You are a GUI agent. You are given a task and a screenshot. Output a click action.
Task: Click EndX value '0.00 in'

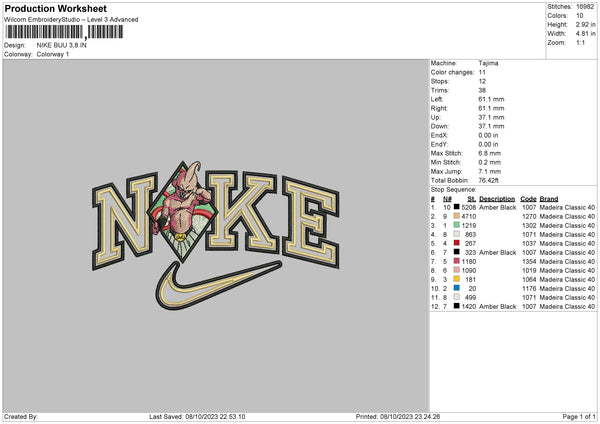[488, 135]
